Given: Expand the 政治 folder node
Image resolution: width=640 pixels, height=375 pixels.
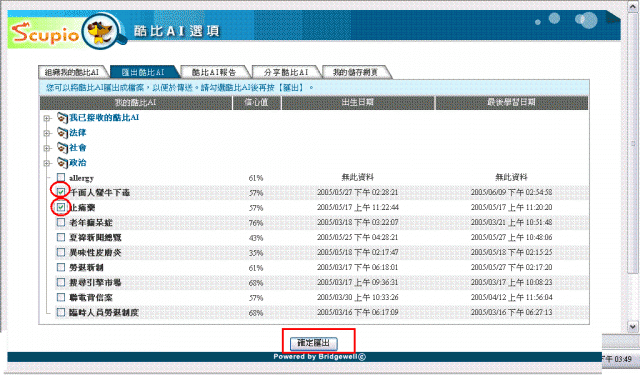Looking at the screenshot, I should [47, 163].
